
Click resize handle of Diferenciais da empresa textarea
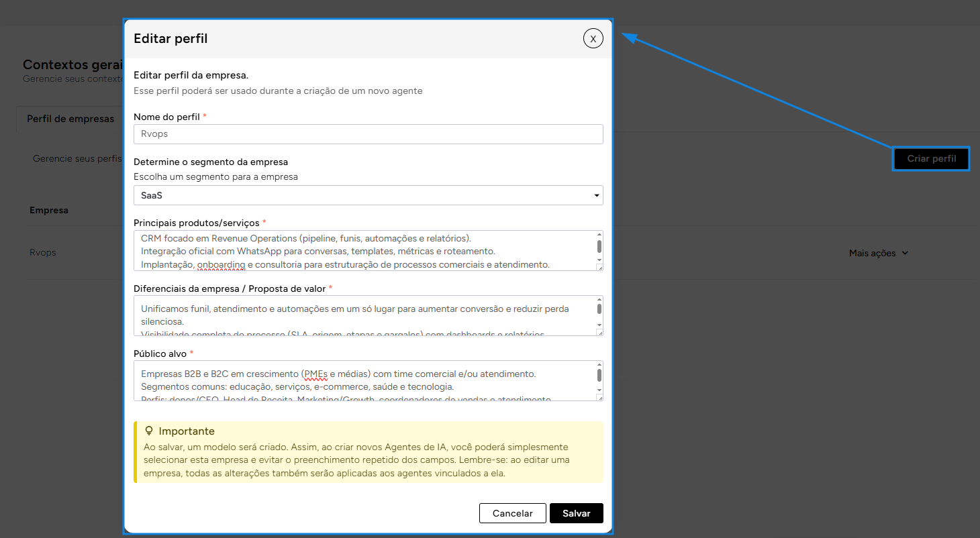(x=599, y=332)
